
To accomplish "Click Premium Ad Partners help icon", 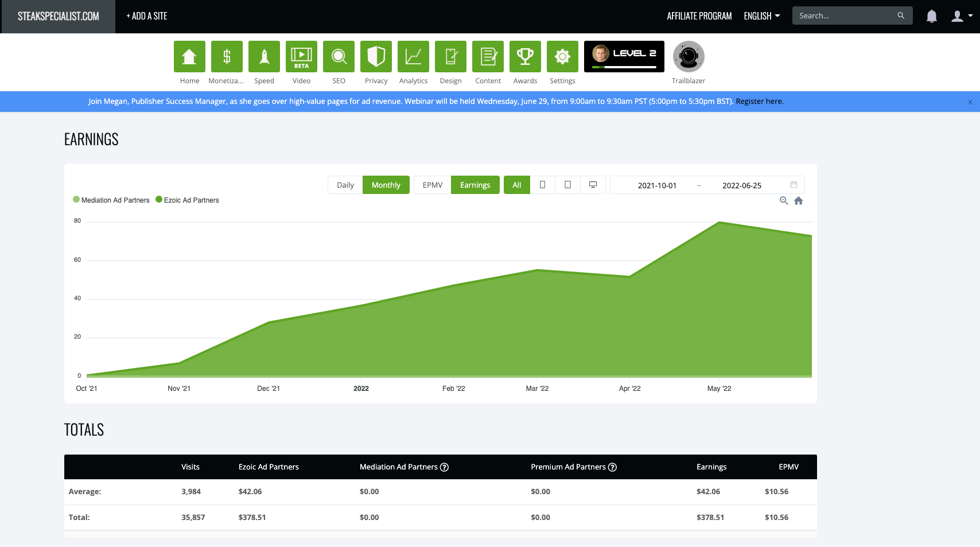I will tap(612, 467).
